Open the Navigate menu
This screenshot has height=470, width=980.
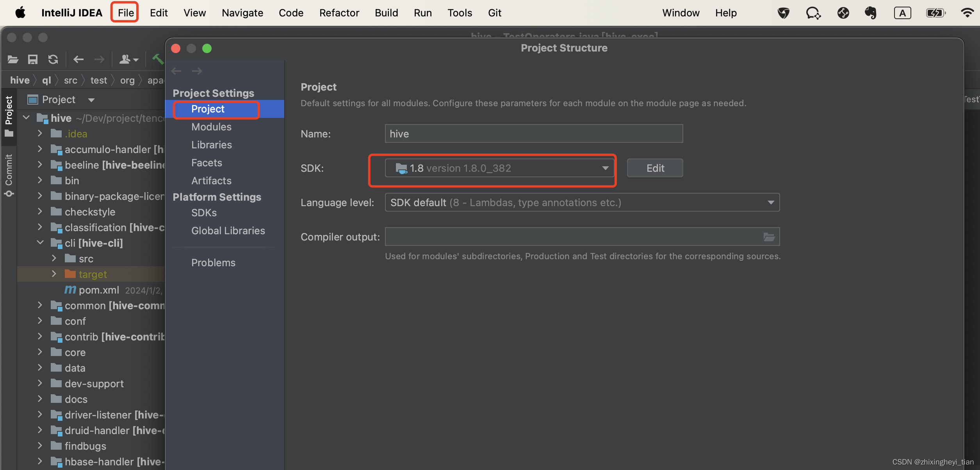242,13
